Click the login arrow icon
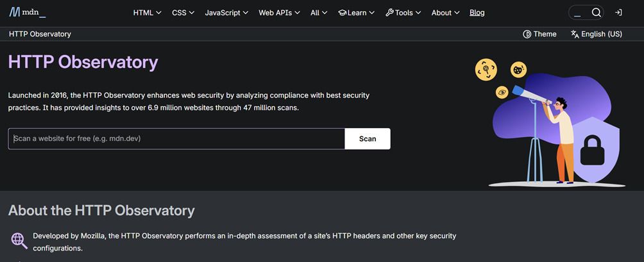Image resolution: width=644 pixels, height=262 pixels. click(618, 12)
